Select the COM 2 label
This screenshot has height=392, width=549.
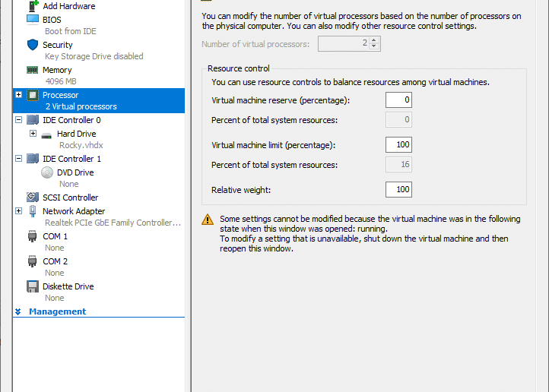click(55, 261)
